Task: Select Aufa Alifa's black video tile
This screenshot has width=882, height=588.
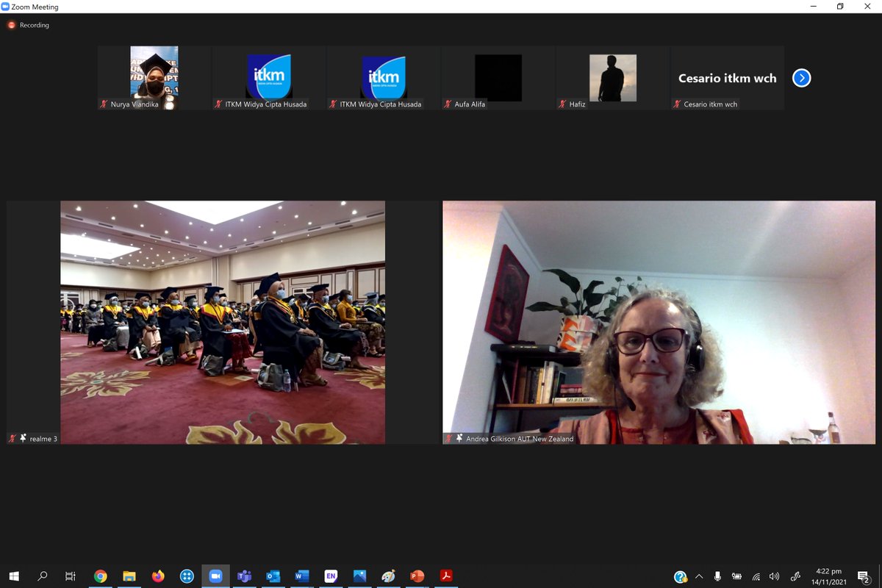Action: pos(498,78)
